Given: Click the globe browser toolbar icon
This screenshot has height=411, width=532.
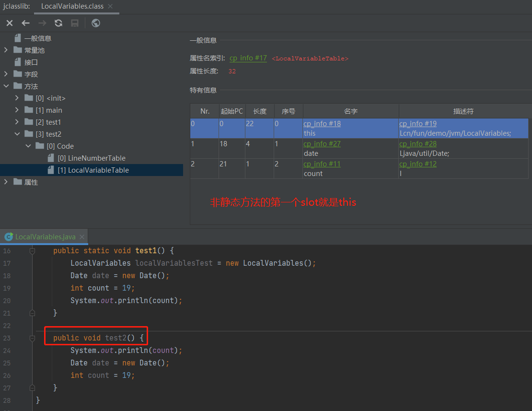Looking at the screenshot, I should click(96, 23).
